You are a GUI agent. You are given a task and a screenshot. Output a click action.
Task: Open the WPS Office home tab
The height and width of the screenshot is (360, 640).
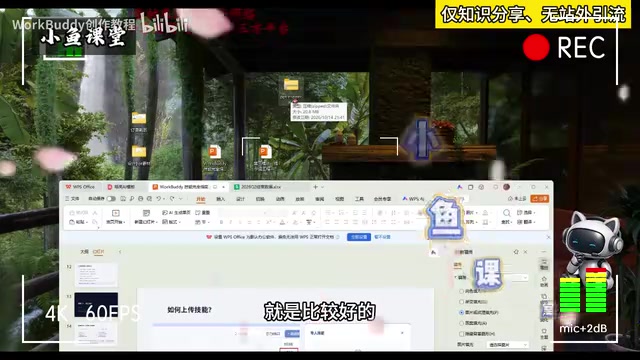[x=80, y=187]
